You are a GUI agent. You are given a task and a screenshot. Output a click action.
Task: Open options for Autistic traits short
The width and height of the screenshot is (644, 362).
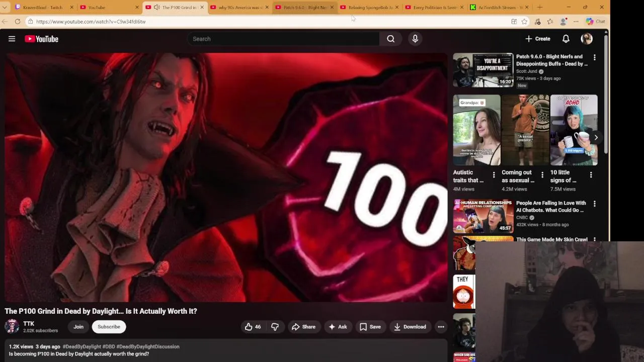[494, 175]
